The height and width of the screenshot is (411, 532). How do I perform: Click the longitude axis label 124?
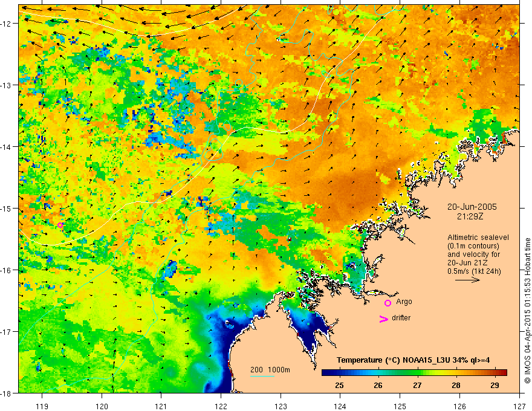pyautogui.click(x=340, y=406)
